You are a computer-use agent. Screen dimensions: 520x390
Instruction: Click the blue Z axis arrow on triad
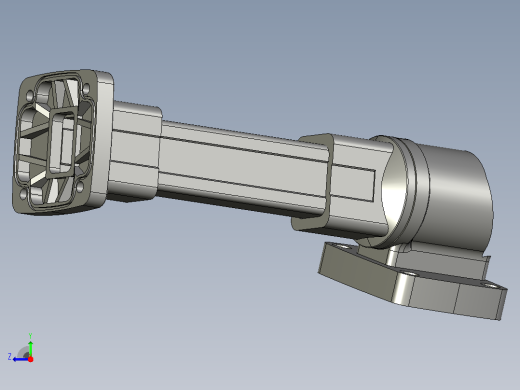click(21, 359)
